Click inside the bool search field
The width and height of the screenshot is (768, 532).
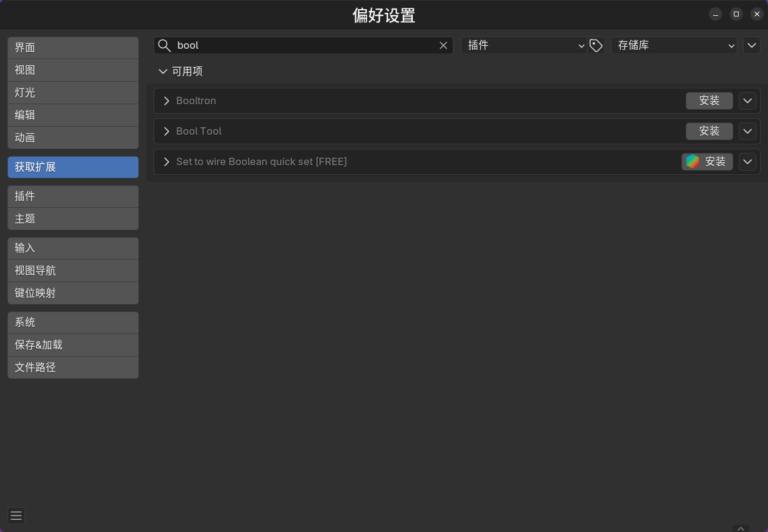(x=305, y=46)
